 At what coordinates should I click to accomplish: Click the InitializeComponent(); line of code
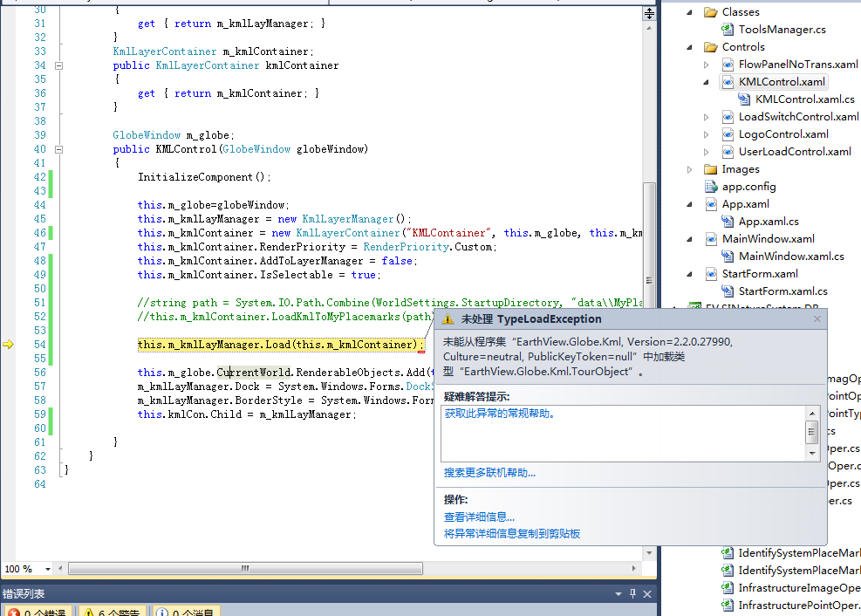point(204,177)
